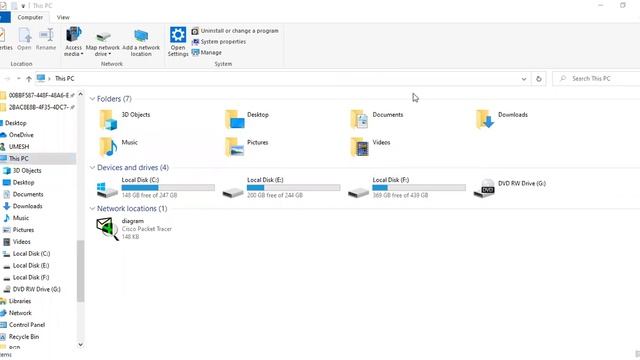Select Manage in the System group

tap(207, 53)
